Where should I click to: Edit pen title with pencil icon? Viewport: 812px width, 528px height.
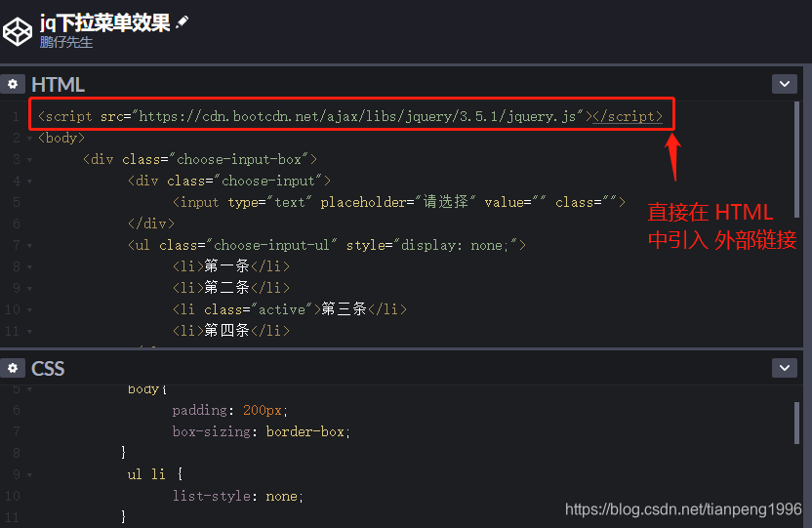point(182,22)
